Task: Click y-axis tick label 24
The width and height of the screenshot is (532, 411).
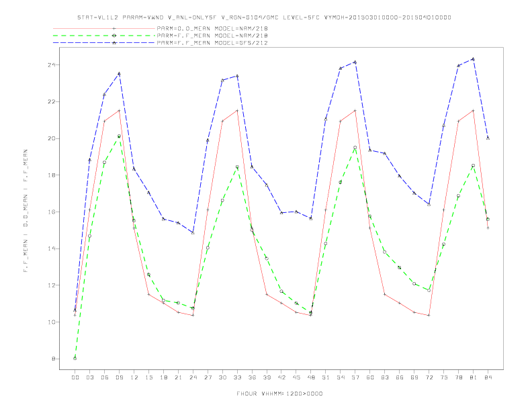Action: pos(51,64)
